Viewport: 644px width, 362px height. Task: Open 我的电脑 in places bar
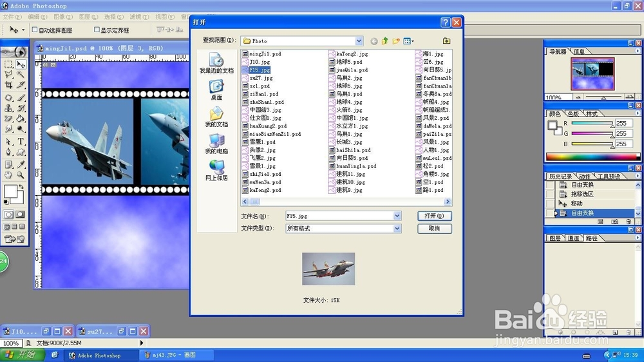tap(216, 144)
